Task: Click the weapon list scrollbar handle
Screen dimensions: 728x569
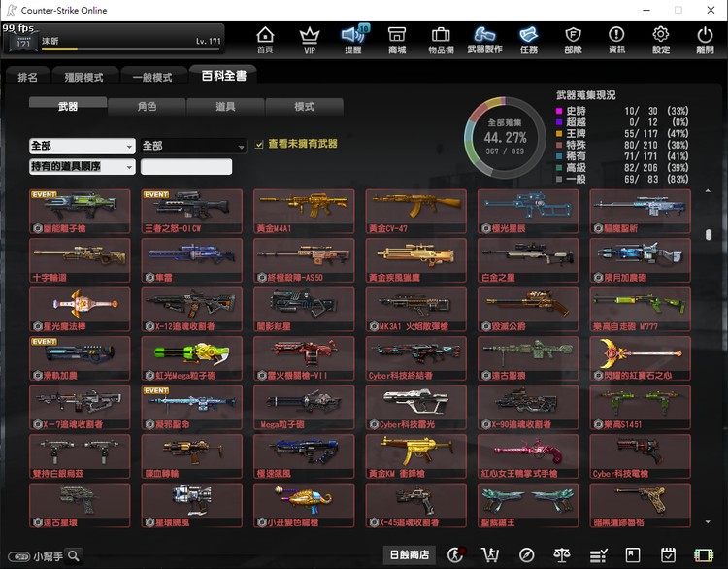Action: [x=708, y=235]
